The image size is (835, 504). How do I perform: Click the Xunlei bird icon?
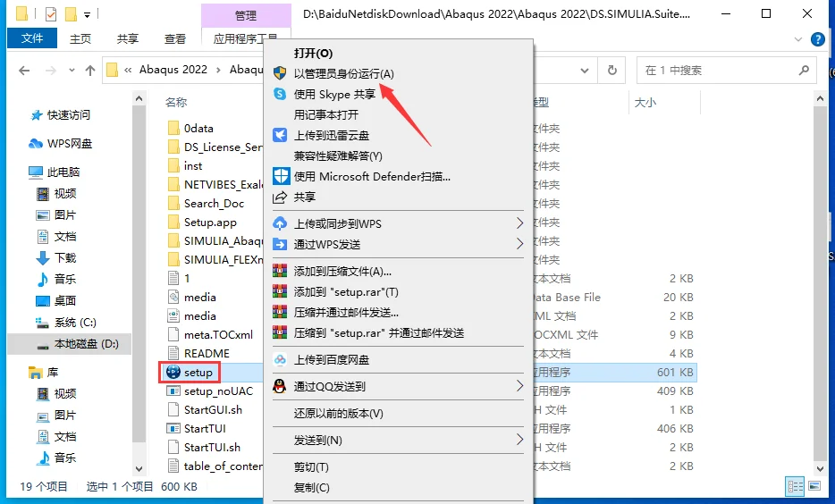(x=280, y=135)
